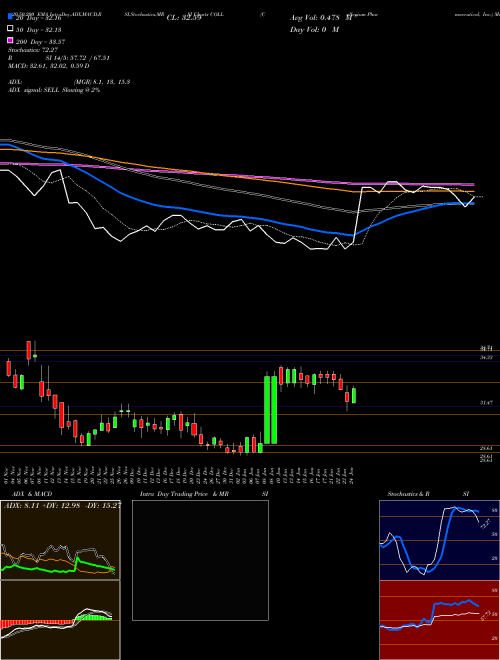Click the 'Intra Day Trading Price & MR' title

[184, 494]
